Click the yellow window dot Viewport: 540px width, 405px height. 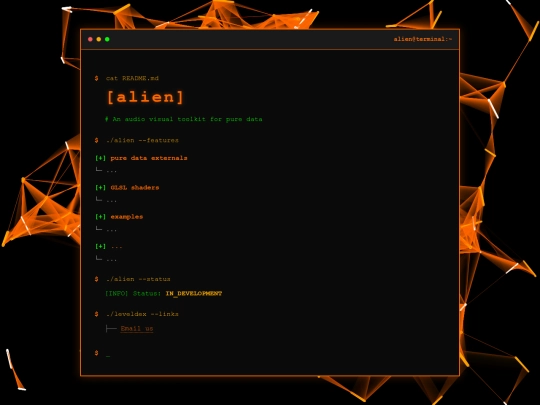pos(99,39)
